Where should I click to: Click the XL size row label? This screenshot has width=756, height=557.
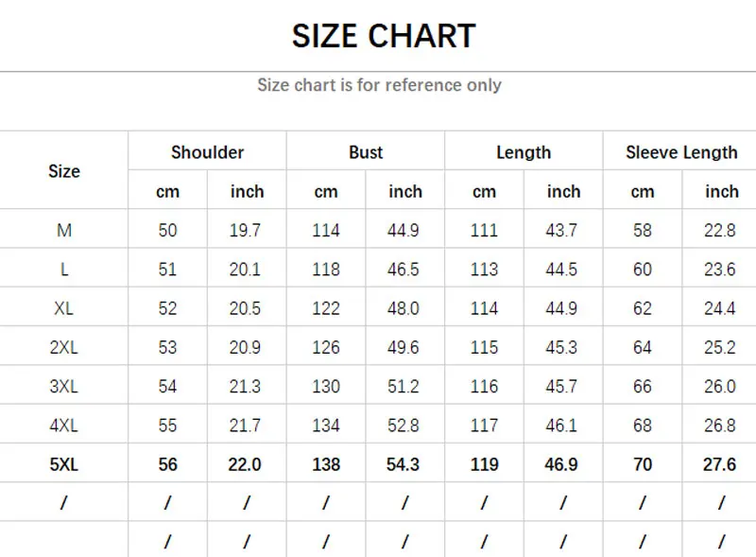64,308
